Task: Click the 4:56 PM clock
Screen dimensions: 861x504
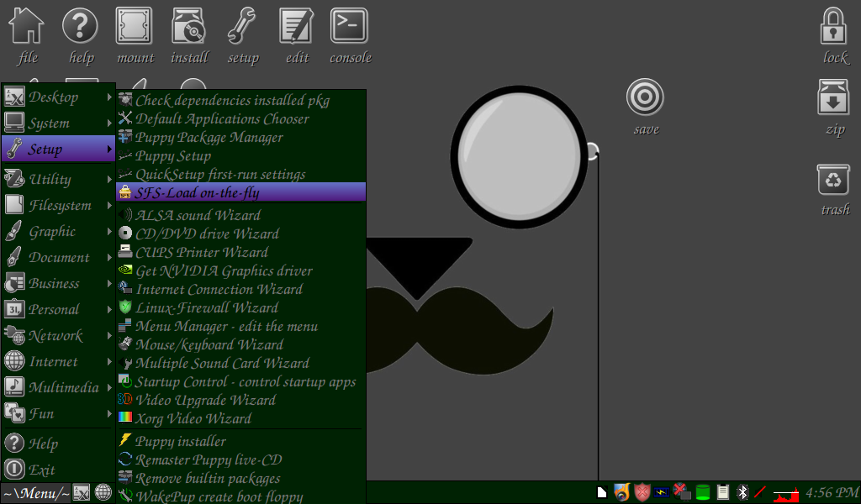Action: pos(832,492)
